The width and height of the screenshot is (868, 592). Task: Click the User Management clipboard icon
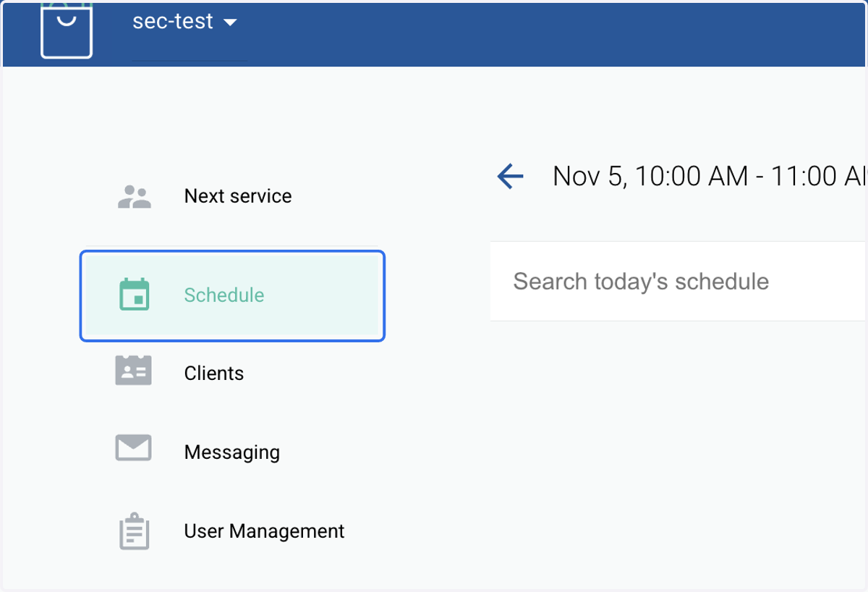click(x=134, y=531)
